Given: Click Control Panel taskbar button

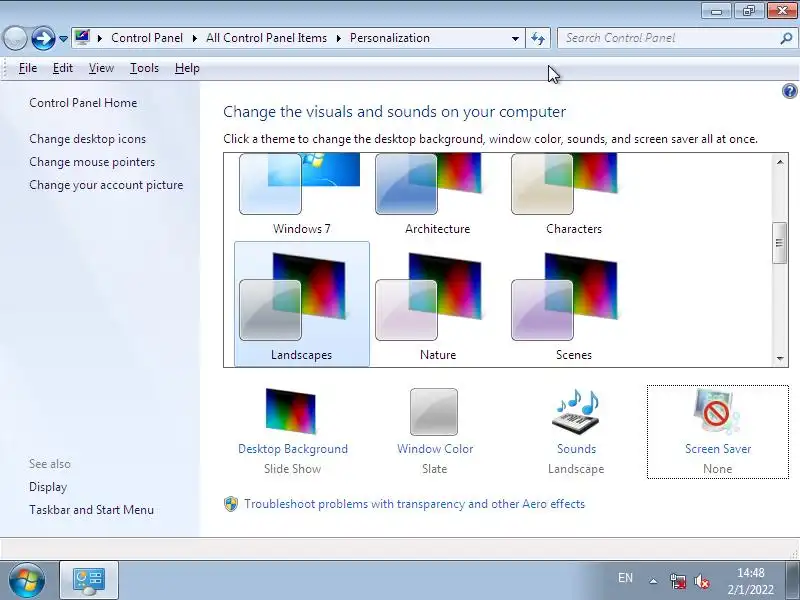Looking at the screenshot, I should coord(89,580).
